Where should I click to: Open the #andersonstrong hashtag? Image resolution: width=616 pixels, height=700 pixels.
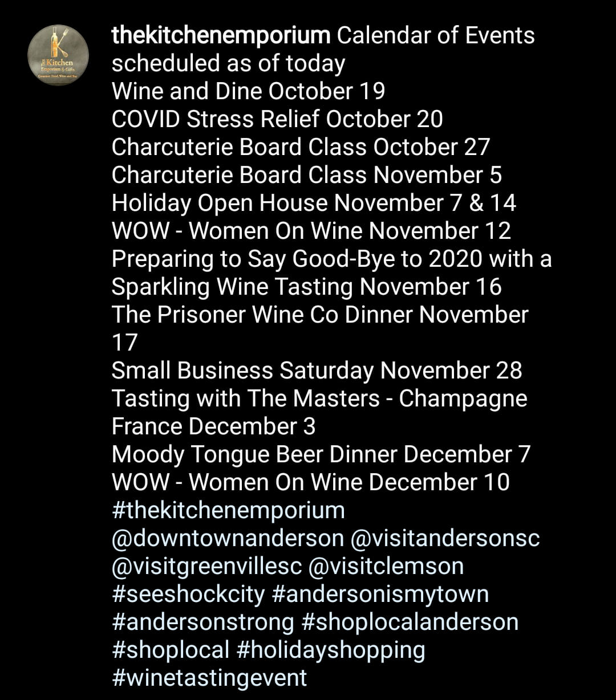(202, 622)
